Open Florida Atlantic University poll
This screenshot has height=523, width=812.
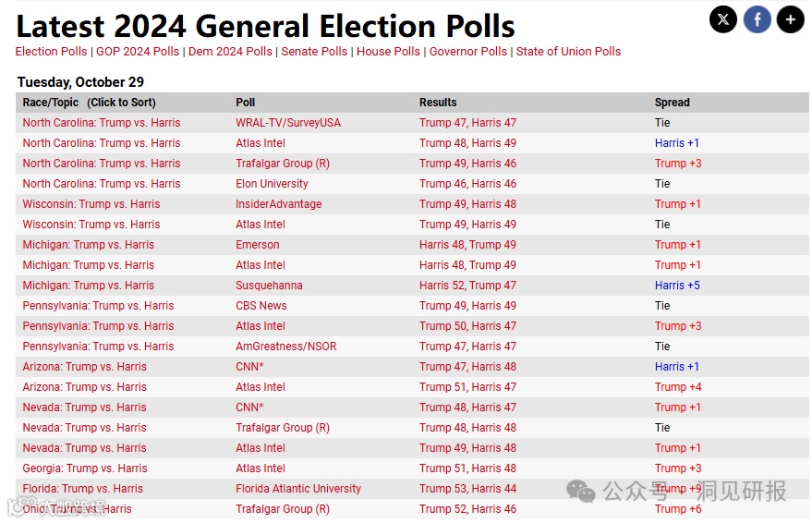coord(298,489)
